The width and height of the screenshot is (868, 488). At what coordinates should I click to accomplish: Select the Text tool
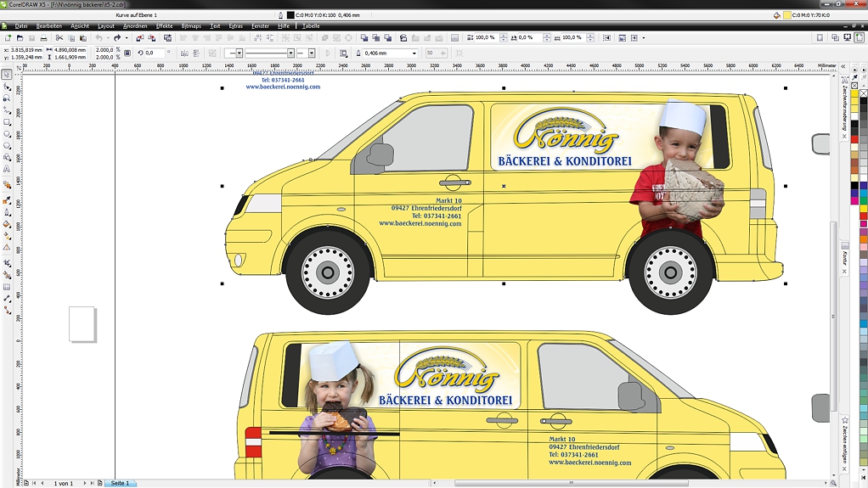click(7, 169)
